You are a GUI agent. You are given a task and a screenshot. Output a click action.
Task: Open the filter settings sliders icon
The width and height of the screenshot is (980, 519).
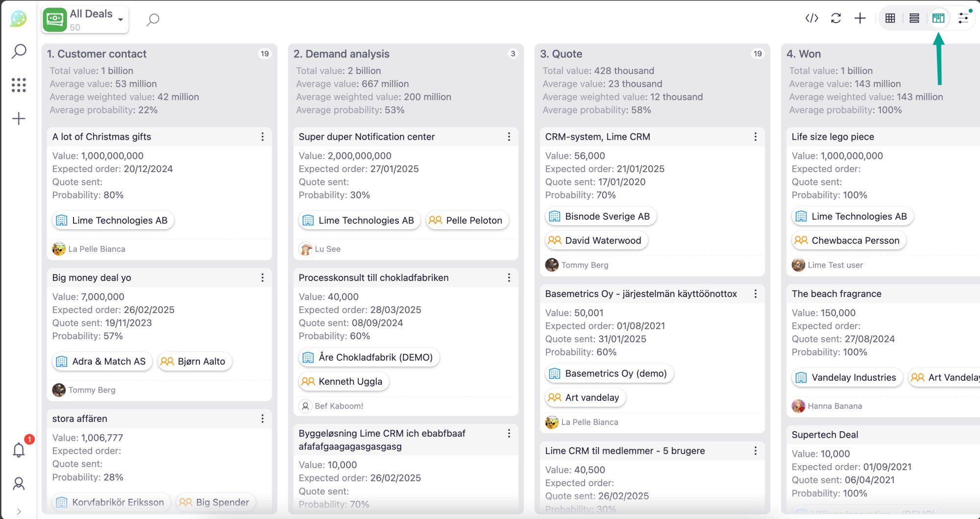(963, 18)
